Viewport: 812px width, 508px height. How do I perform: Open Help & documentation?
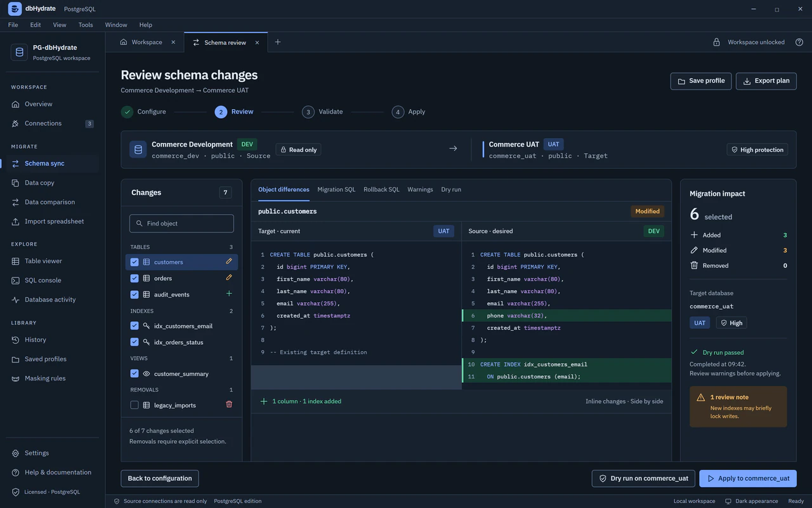click(x=53, y=472)
